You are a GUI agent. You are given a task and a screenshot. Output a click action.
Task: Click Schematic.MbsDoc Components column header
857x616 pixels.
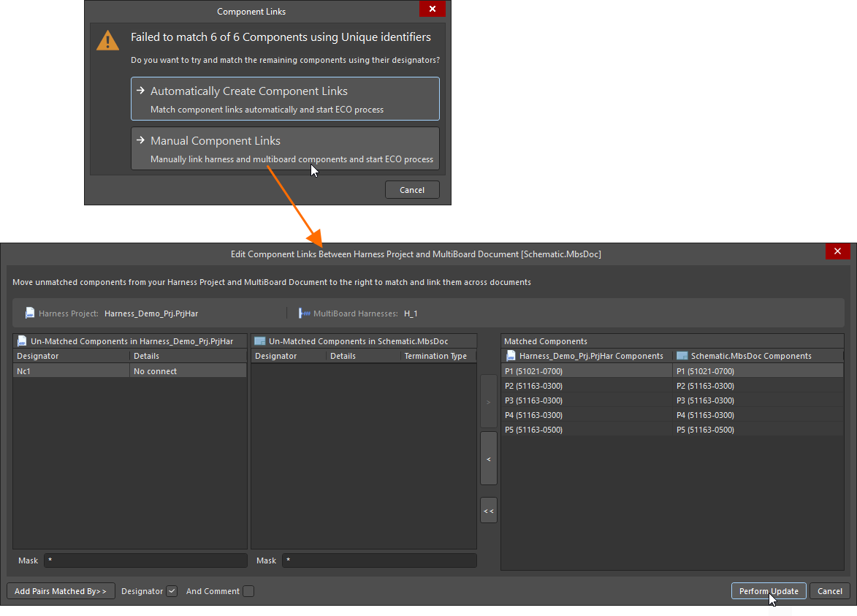[x=758, y=356]
